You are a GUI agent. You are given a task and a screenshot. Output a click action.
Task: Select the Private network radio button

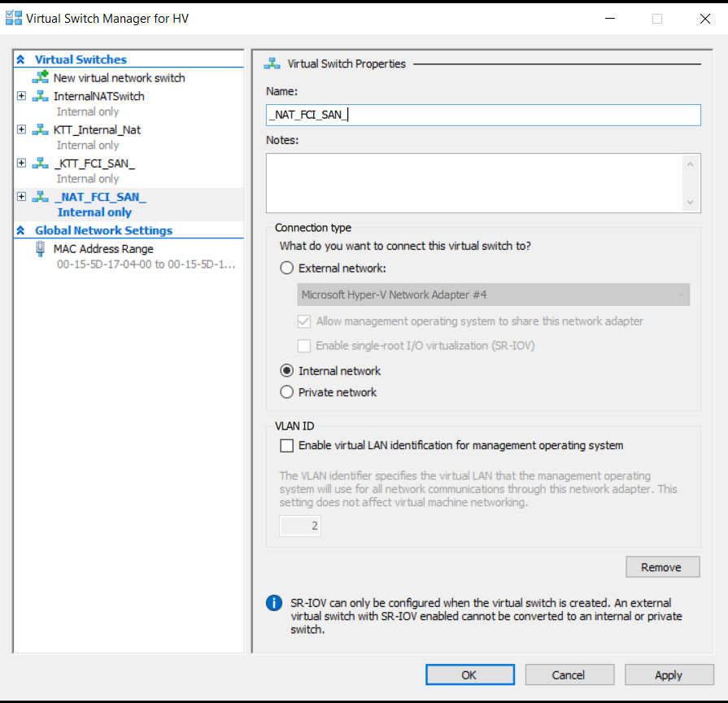287,392
